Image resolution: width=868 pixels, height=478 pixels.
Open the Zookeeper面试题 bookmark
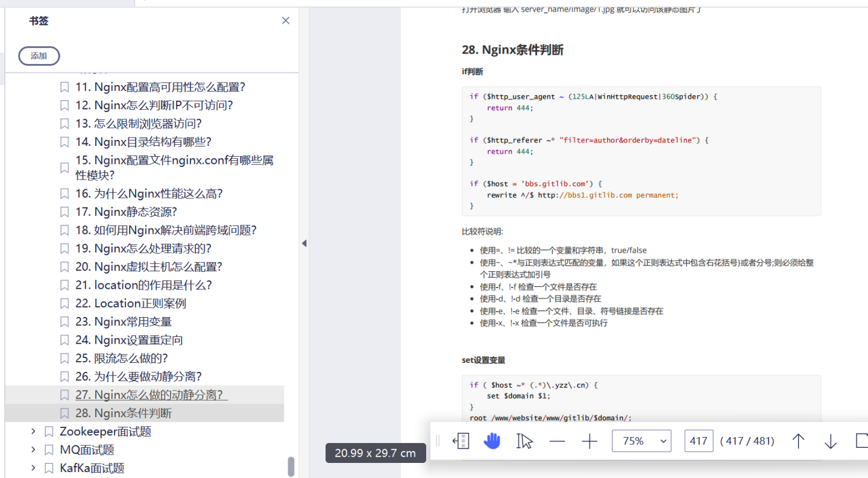[x=105, y=432]
